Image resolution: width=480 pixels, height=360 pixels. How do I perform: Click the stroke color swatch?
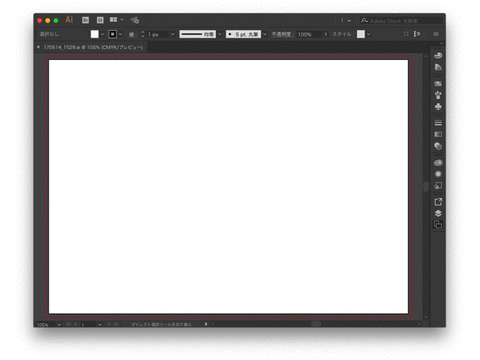[x=113, y=34]
